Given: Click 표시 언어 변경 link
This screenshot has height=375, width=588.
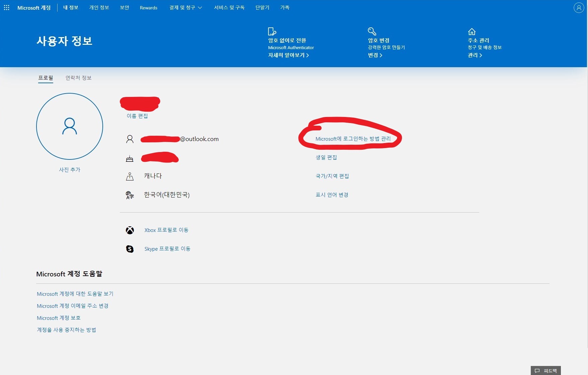Looking at the screenshot, I should click(332, 195).
